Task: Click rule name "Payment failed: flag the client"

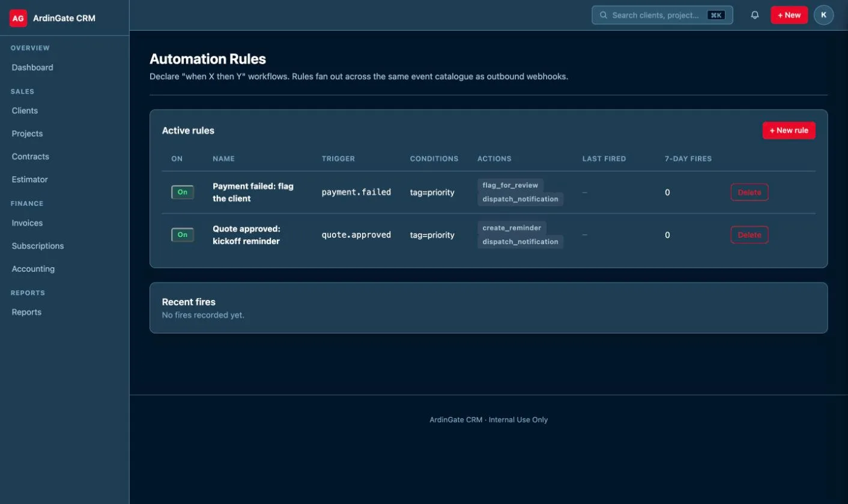Action: pyautogui.click(x=253, y=192)
